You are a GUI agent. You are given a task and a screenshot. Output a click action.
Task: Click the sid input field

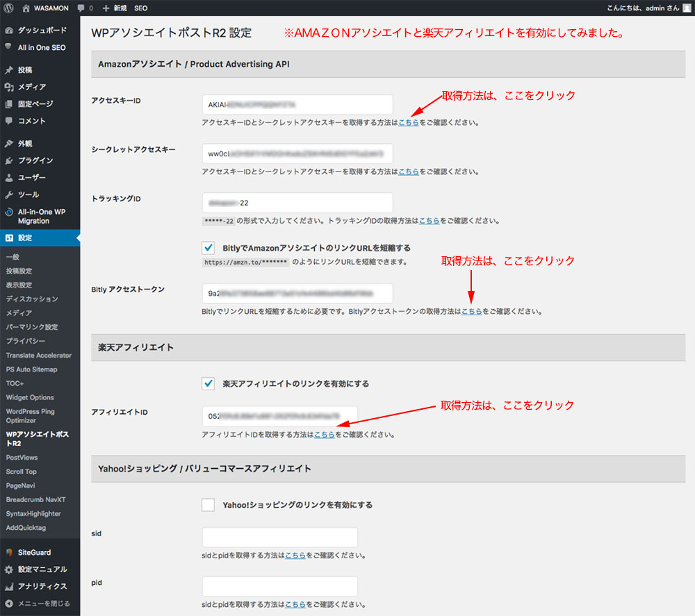click(279, 537)
